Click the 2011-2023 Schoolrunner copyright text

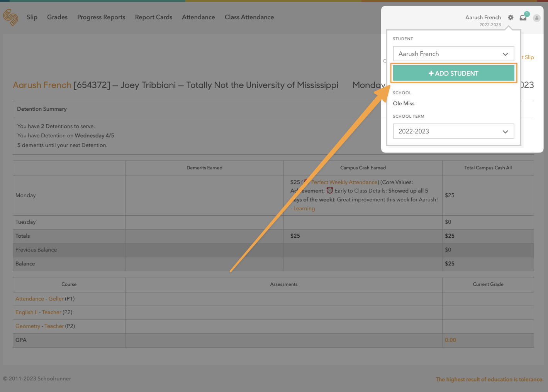(37, 379)
